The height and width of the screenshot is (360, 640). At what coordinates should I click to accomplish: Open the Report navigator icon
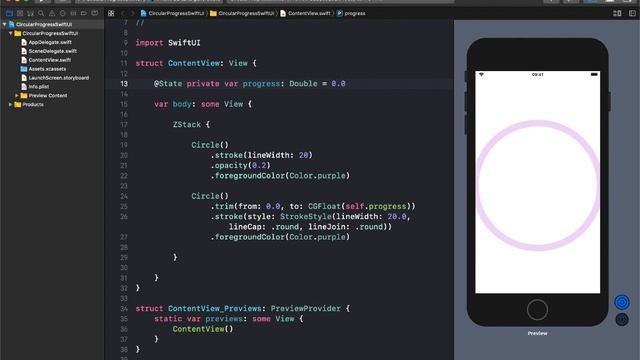click(x=95, y=13)
